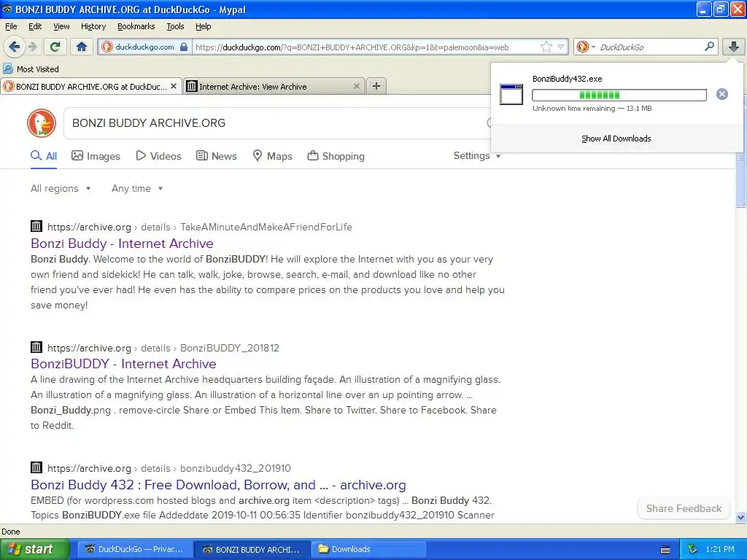Go to the home page icon

pyautogui.click(x=82, y=47)
